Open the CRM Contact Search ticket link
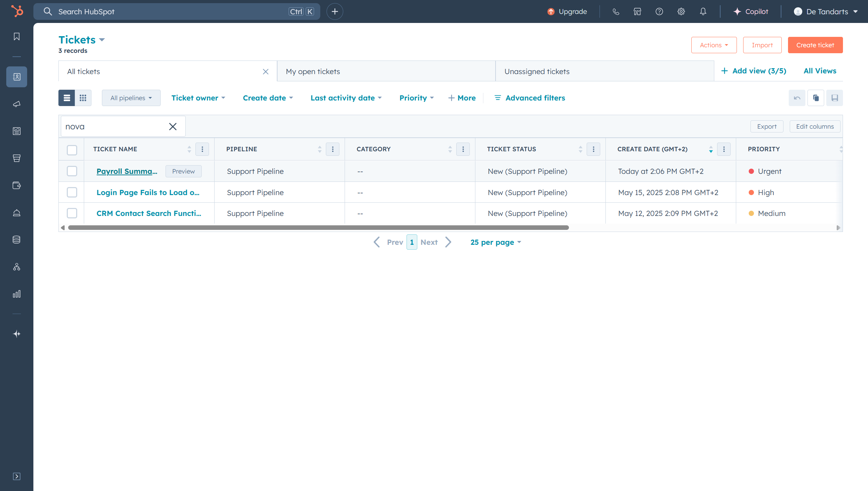 coord(148,213)
